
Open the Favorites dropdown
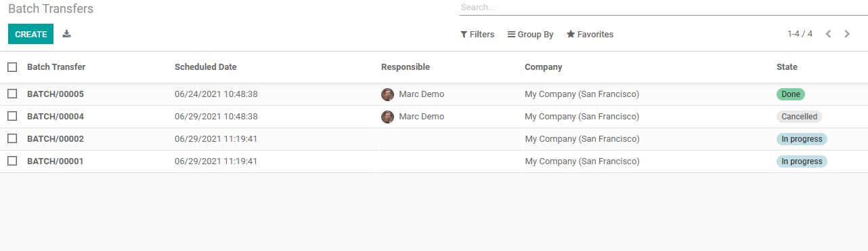pyautogui.click(x=590, y=35)
